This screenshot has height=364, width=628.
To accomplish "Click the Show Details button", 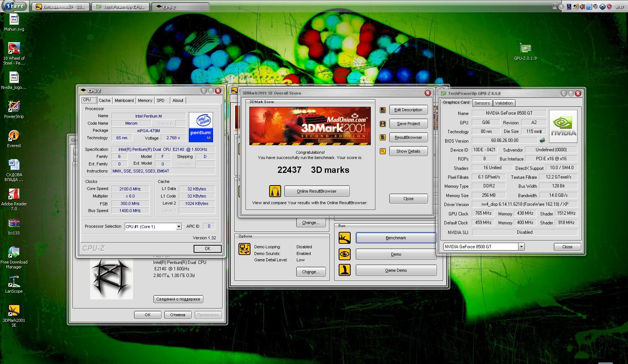I will click(408, 151).
